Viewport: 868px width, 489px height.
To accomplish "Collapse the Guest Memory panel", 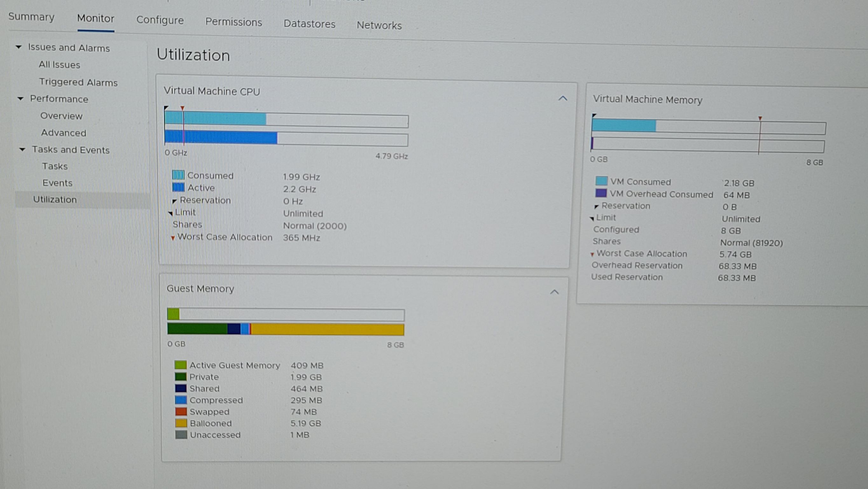I will click(554, 292).
